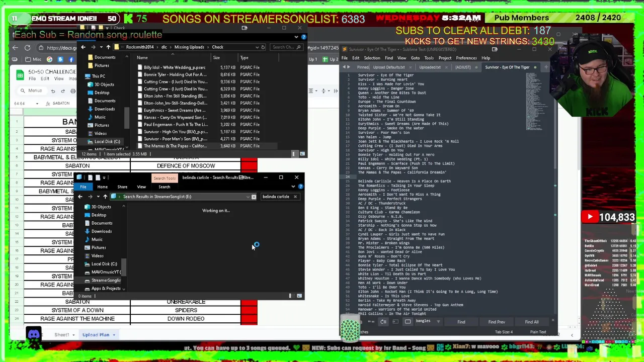Select 'Bonnie Tyler - Holding Out For A' file
Image resolution: width=644 pixels, height=362 pixels.
click(175, 74)
